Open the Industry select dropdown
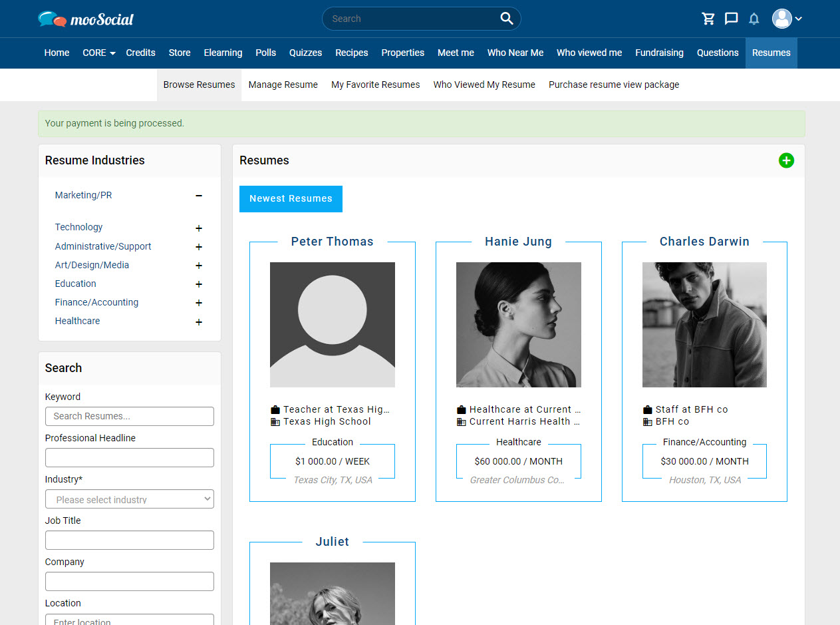 click(130, 499)
